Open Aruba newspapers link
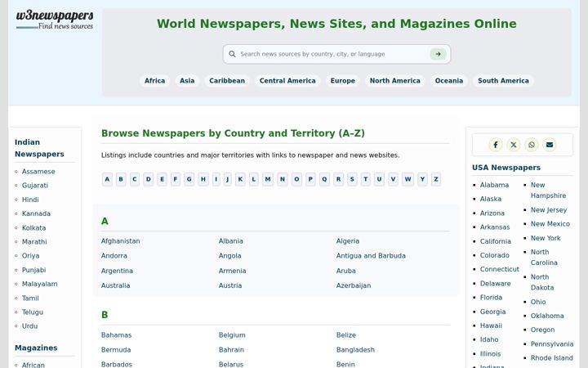The image size is (588, 368). (x=345, y=271)
